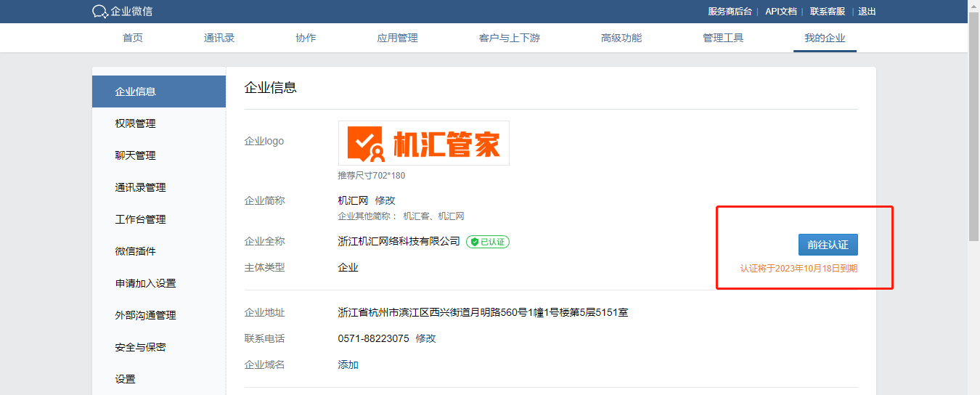980x395 pixels.
Task: Open the 首页 tab
Action: tap(133, 38)
